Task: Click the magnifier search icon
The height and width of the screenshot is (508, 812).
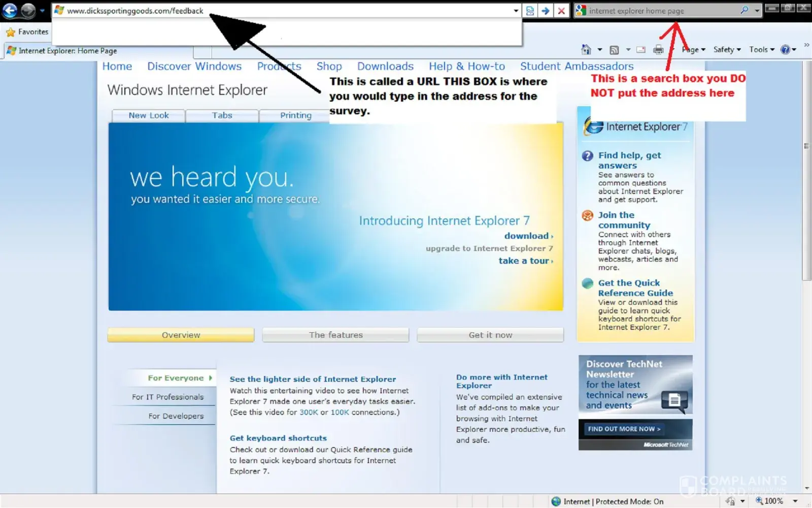Action: (745, 10)
